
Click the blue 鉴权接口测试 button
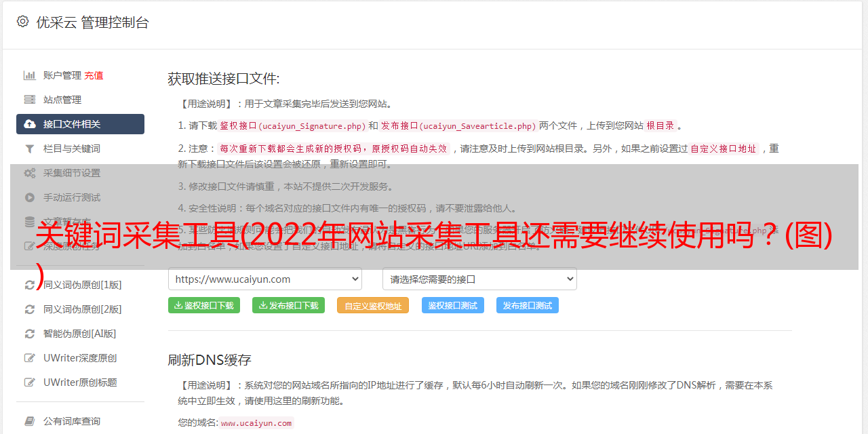coord(453,305)
